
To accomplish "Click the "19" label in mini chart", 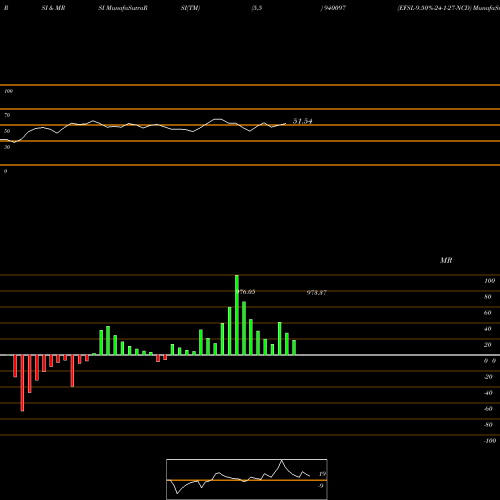I will 322,474.
